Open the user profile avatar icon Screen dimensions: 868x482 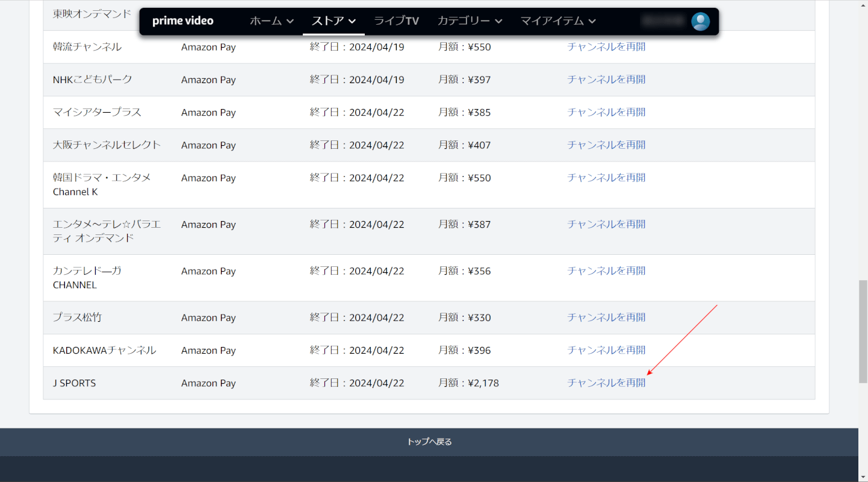coord(700,22)
